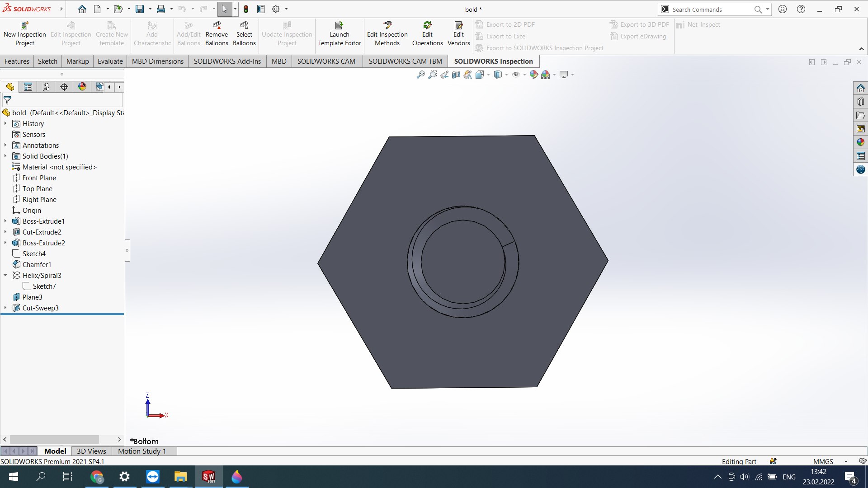Click Remove Balloons in the Inspection ribbon

[x=217, y=34]
